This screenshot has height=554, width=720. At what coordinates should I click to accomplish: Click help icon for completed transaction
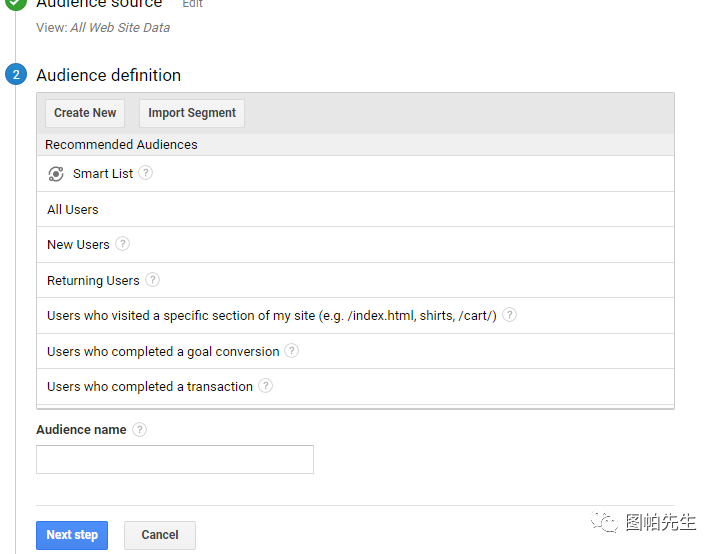click(265, 386)
